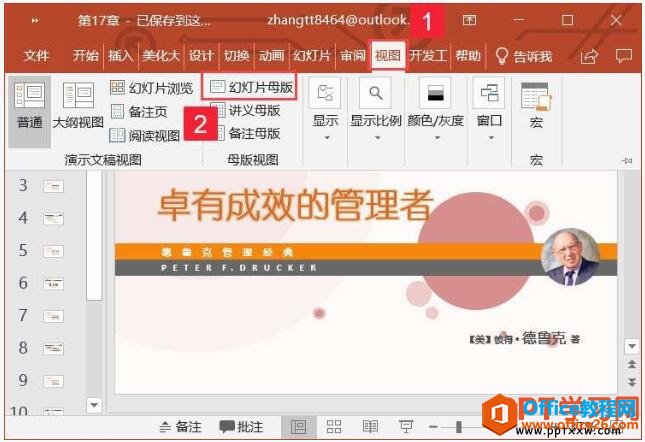Open the comments speech bubble icon

pyautogui.click(x=624, y=56)
